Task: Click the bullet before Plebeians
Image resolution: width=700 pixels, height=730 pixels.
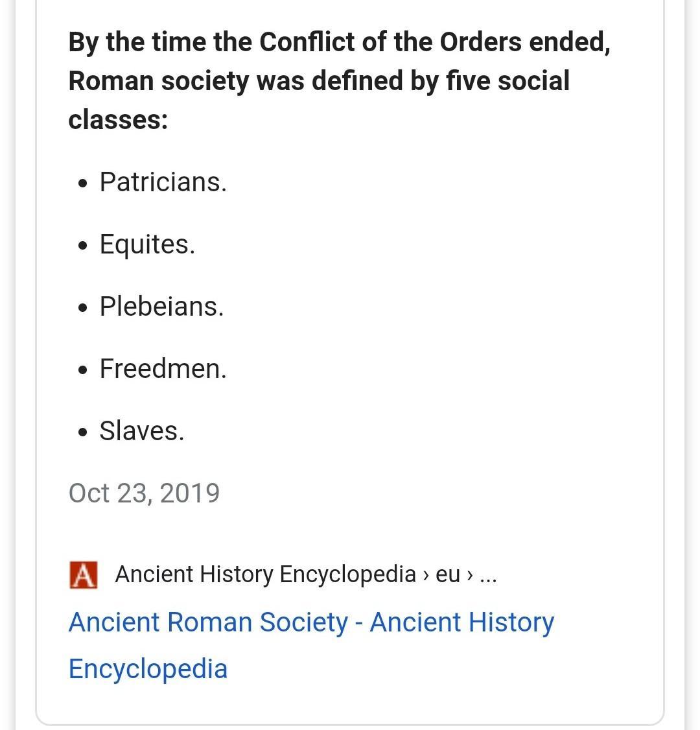Action: pyautogui.click(x=83, y=308)
